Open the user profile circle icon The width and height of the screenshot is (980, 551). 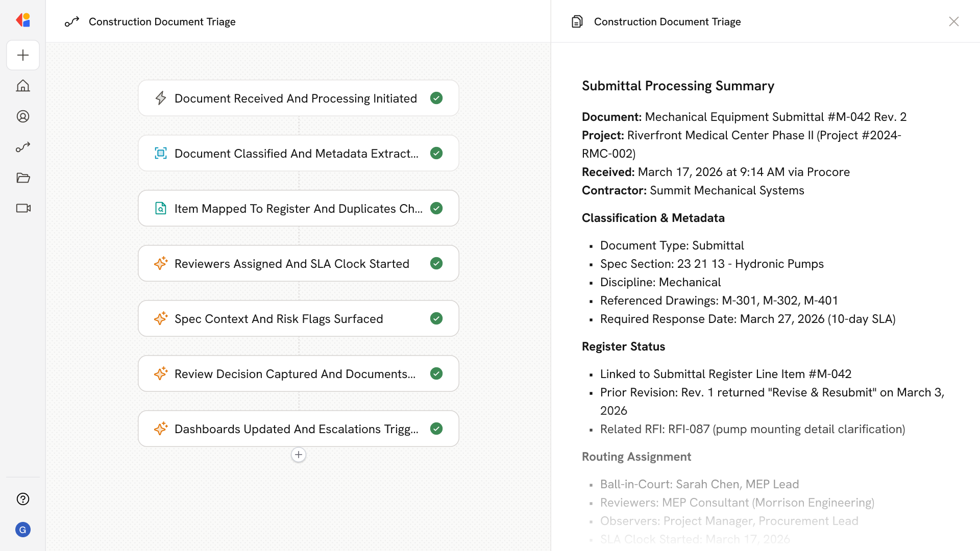pos(23,116)
